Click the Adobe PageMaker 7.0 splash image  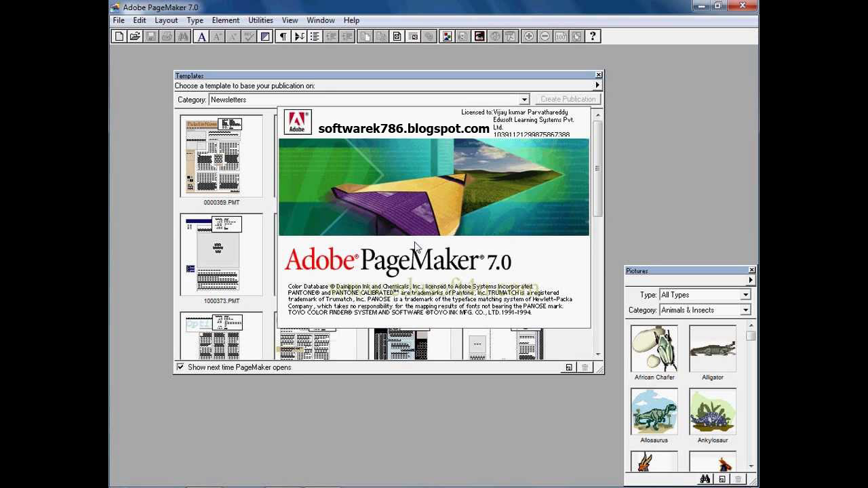pos(434,187)
